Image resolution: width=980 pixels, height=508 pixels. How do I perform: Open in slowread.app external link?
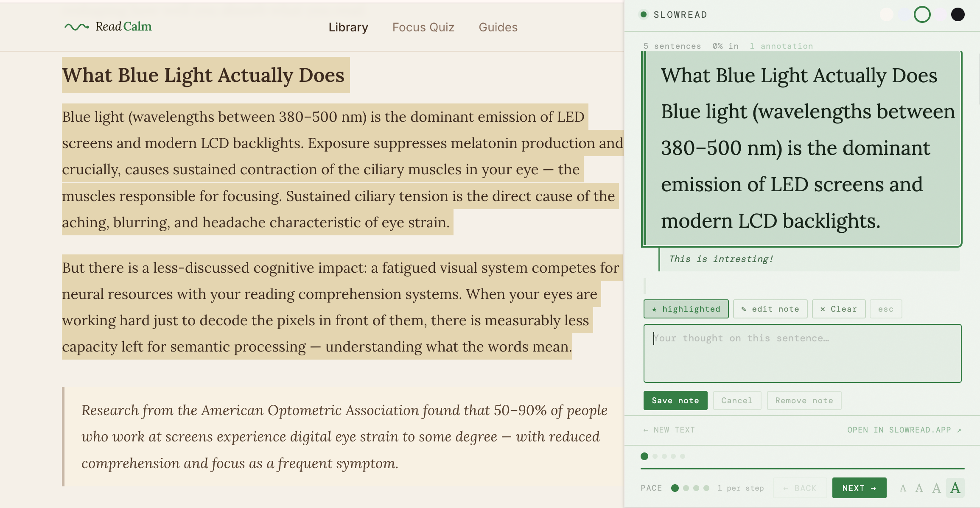(x=904, y=430)
